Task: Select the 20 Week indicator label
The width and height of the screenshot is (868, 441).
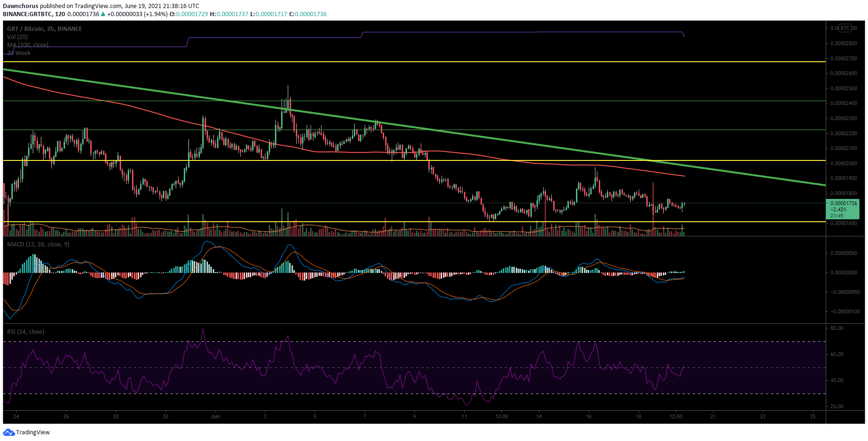Action: click(19, 53)
